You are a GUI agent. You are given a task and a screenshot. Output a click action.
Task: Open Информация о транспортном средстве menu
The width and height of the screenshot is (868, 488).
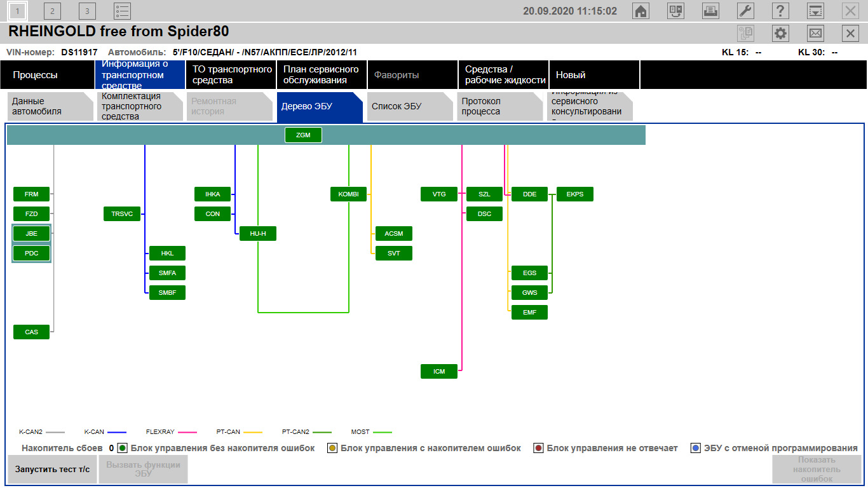click(140, 75)
